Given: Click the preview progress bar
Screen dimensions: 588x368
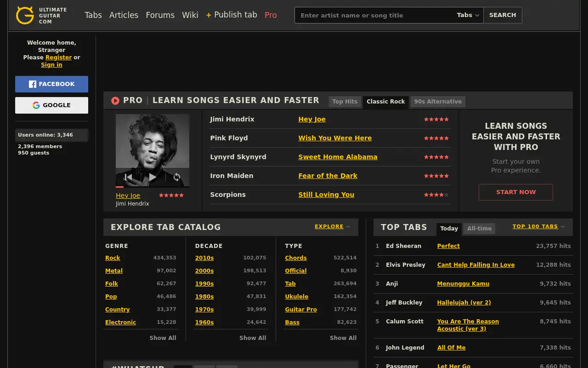Looking at the screenshot, I should [x=153, y=187].
